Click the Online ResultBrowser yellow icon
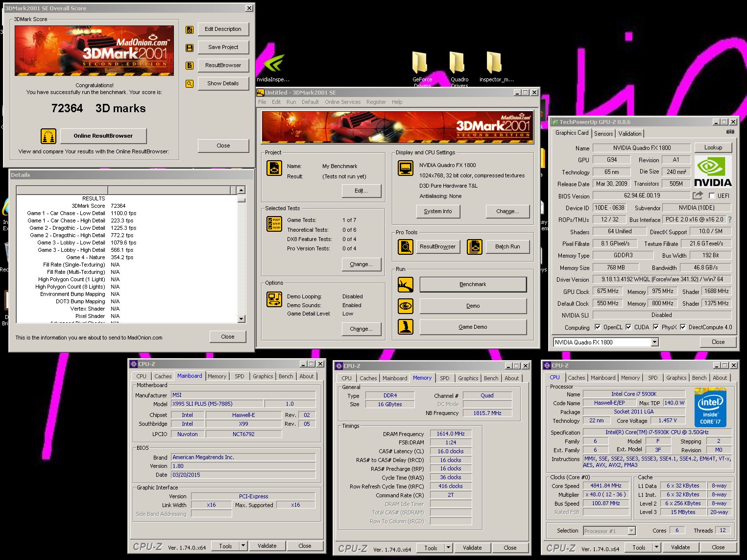Viewport: 747px width, 560px height. (x=48, y=136)
